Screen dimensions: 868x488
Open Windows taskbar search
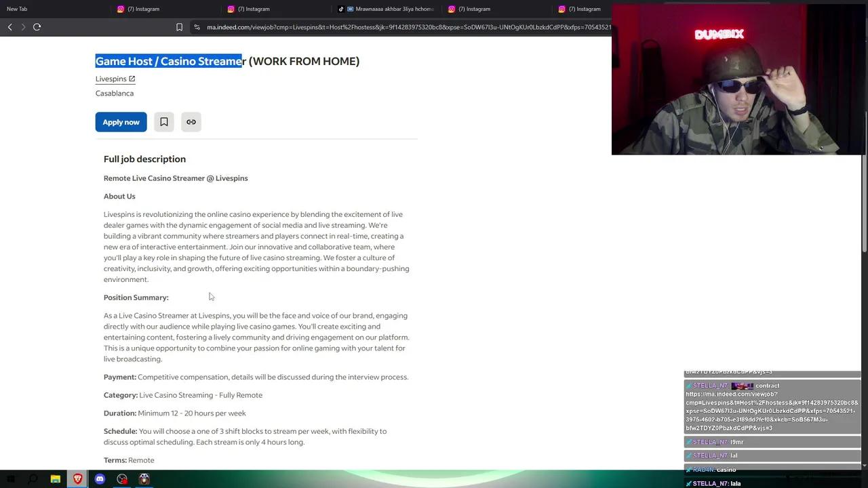click(x=33, y=479)
